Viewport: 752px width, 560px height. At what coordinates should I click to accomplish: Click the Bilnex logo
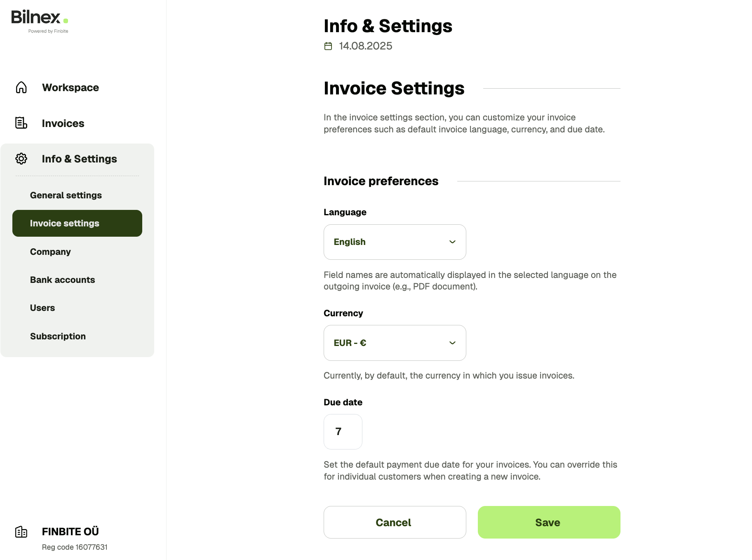[x=40, y=21]
